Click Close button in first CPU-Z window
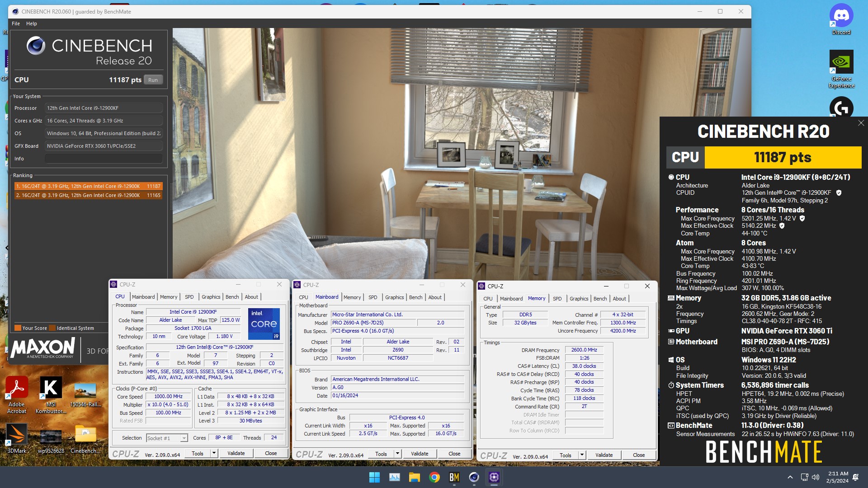 coord(271,454)
